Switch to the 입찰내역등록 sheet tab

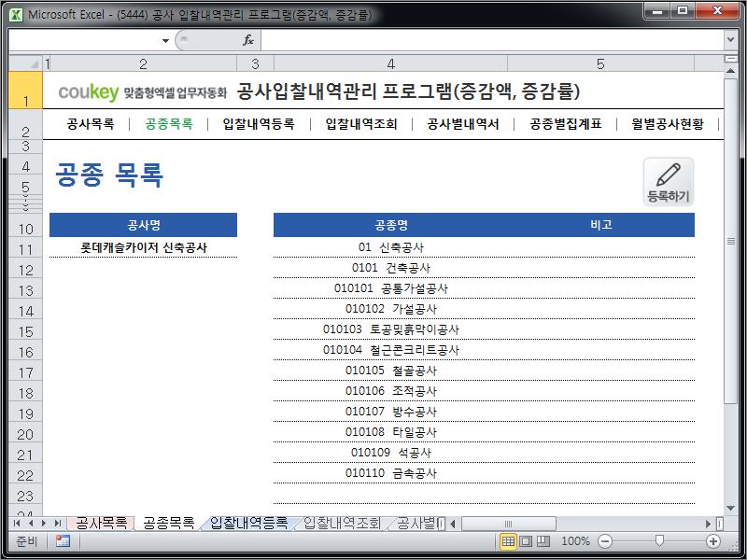tap(248, 524)
